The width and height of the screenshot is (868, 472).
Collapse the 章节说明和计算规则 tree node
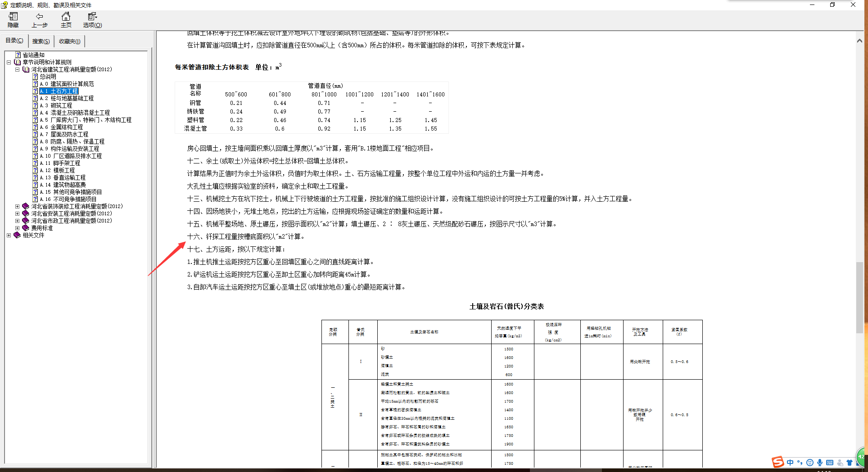click(x=9, y=62)
